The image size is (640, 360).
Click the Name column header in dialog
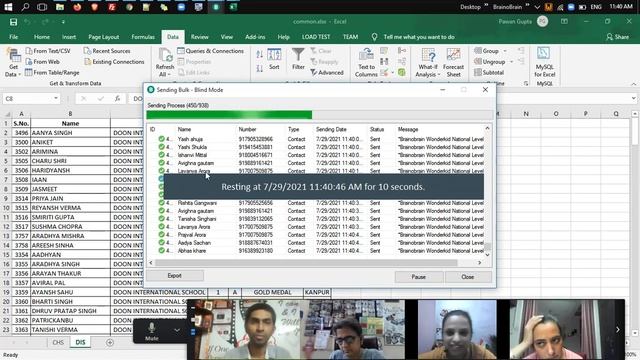tap(184, 129)
